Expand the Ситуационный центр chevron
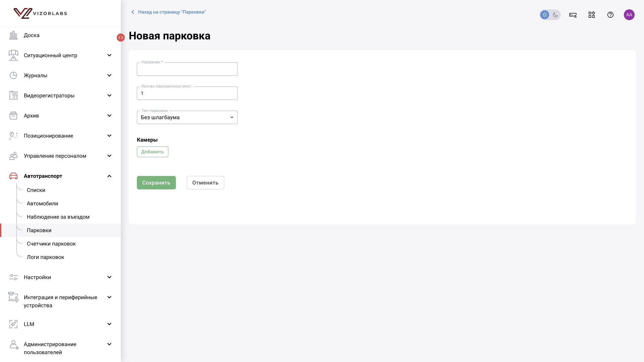Screen dimensions: 644x362 tap(109, 55)
